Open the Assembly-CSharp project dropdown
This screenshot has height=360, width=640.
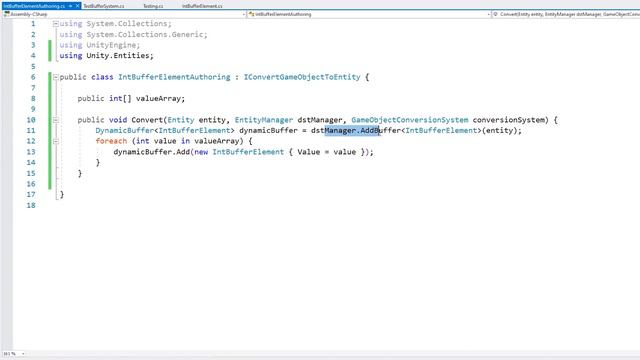click(244, 14)
